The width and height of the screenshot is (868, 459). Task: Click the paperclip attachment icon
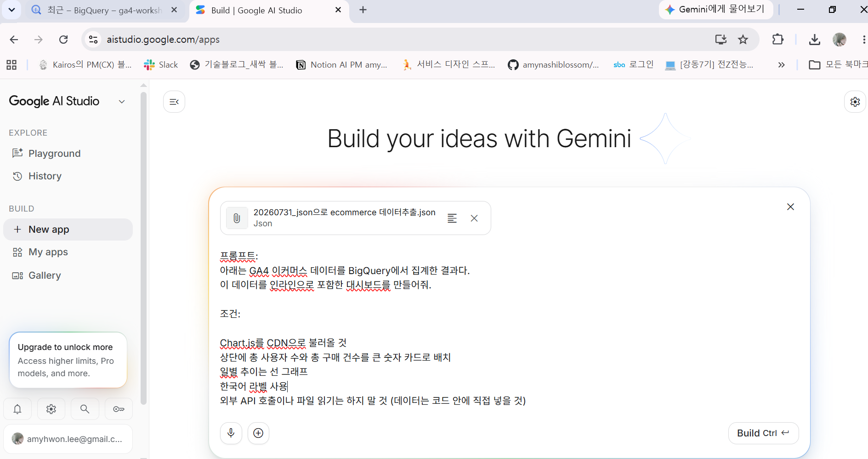(237, 218)
